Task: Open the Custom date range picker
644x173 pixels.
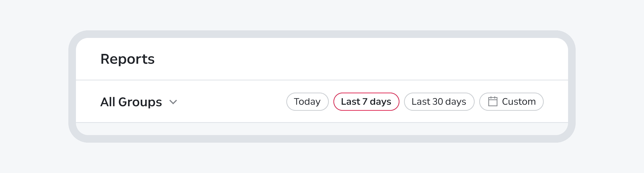Action: (x=511, y=102)
